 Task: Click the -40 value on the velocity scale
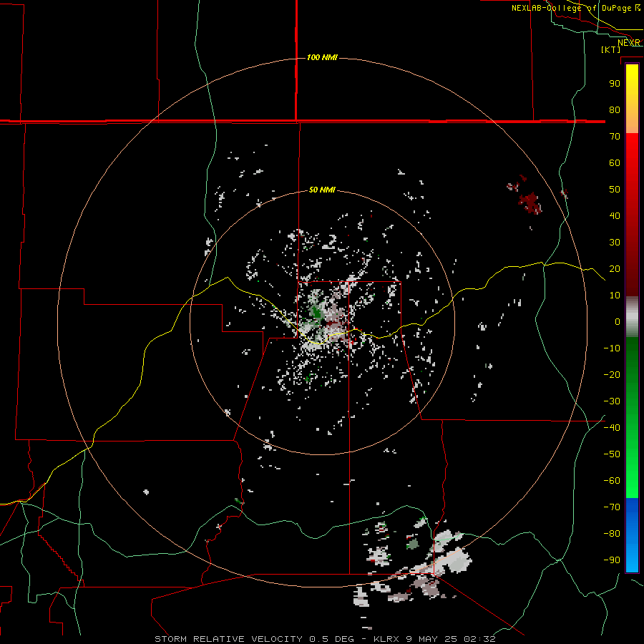pos(612,428)
